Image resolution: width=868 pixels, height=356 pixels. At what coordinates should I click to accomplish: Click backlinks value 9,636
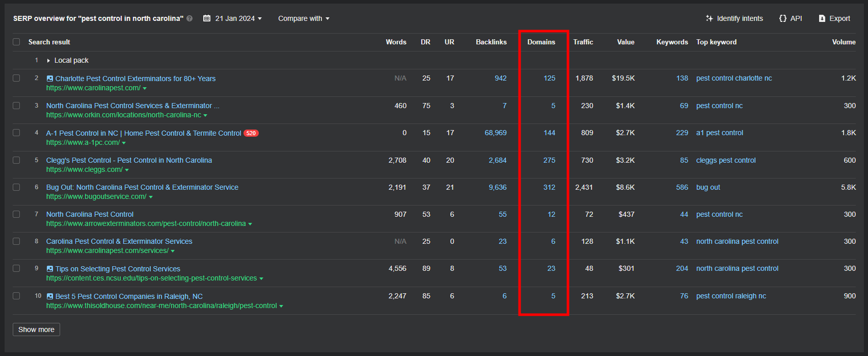498,187
